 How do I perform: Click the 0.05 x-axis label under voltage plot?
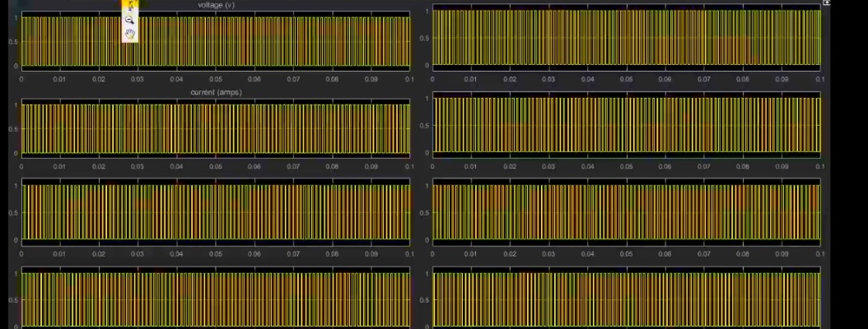tap(216, 80)
